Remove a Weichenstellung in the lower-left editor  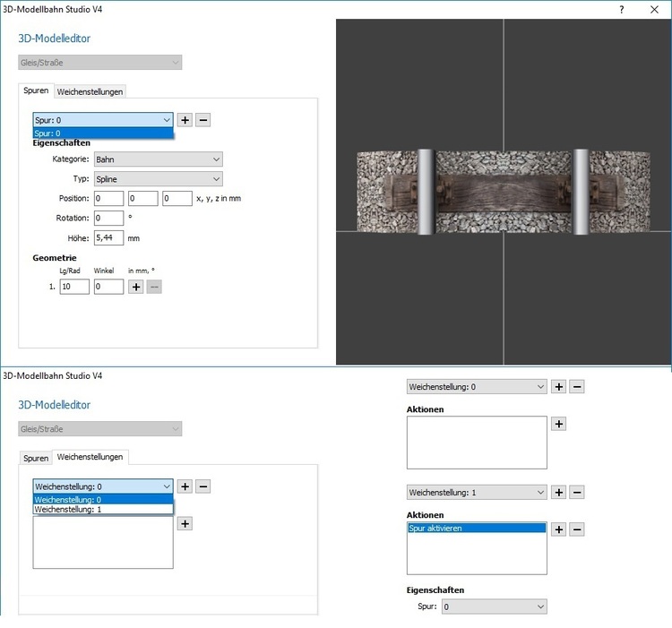click(x=203, y=486)
